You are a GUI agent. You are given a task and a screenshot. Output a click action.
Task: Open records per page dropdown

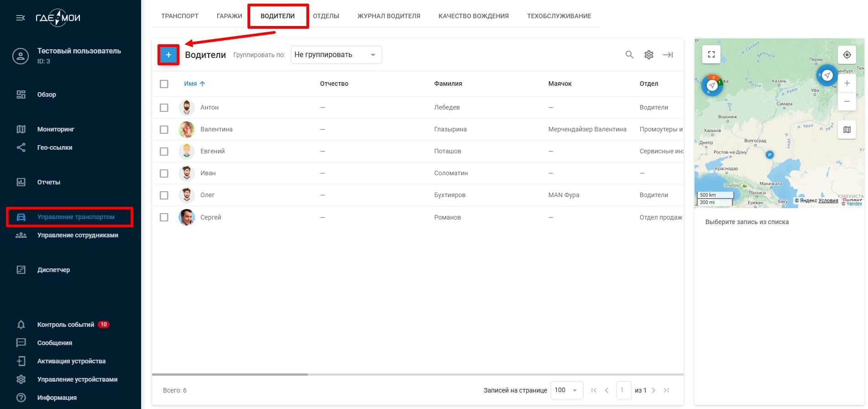566,390
